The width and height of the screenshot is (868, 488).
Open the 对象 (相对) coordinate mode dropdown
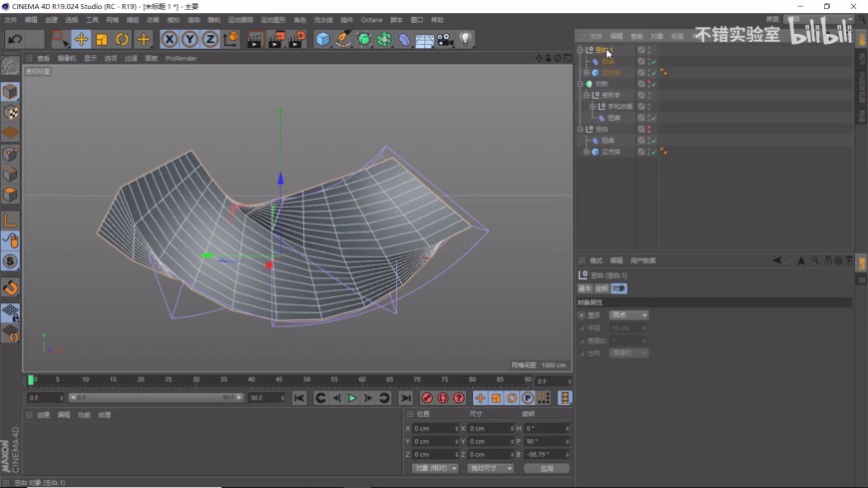(435, 468)
